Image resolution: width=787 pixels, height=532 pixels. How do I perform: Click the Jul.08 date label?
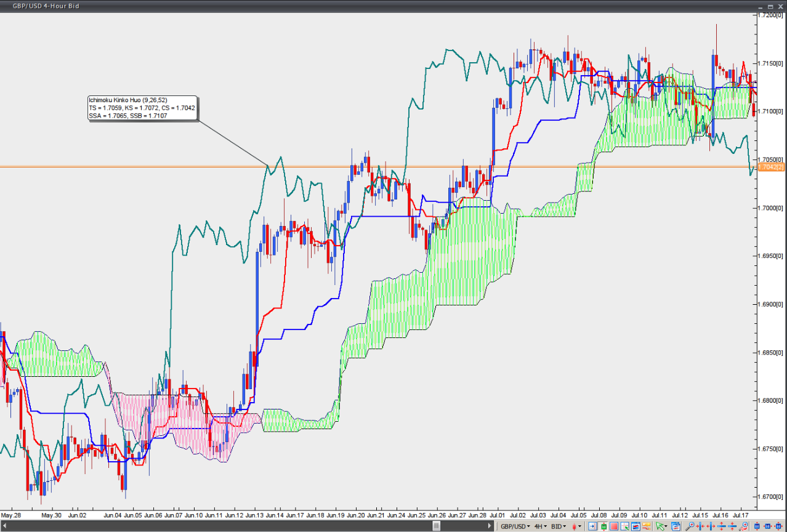[x=599, y=514]
